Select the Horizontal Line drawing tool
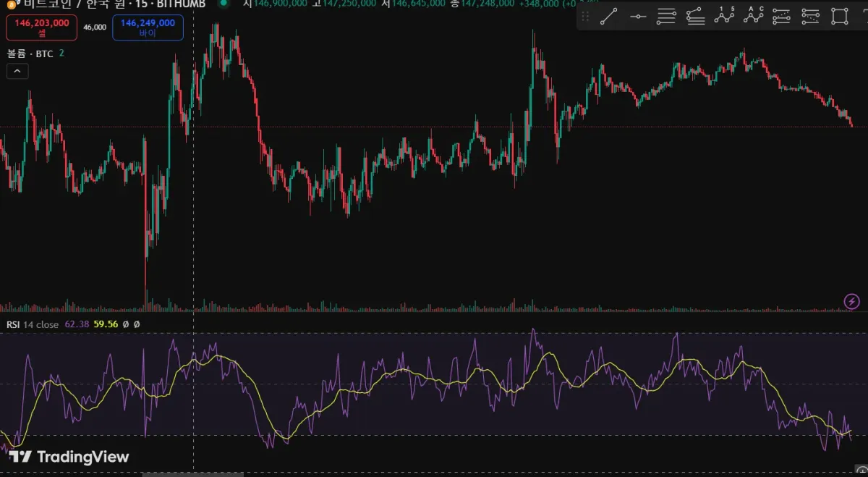This screenshot has height=477, width=868. point(637,17)
